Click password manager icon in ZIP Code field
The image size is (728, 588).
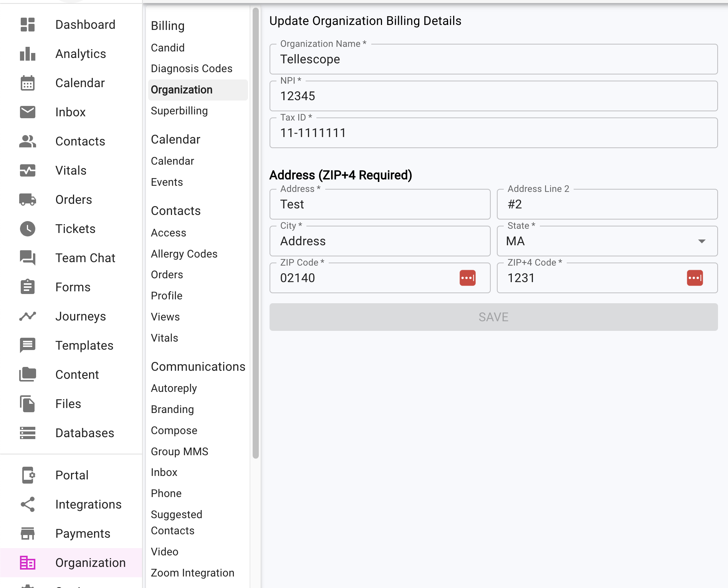(x=468, y=278)
